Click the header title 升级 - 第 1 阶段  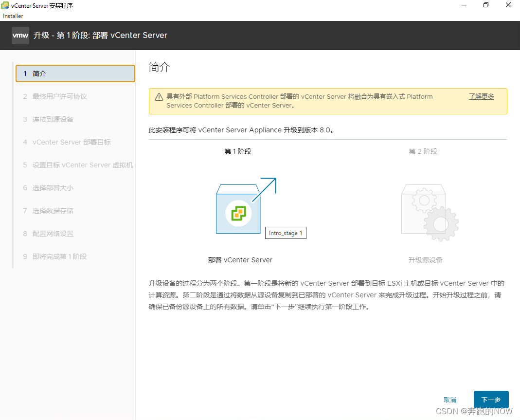pos(100,35)
